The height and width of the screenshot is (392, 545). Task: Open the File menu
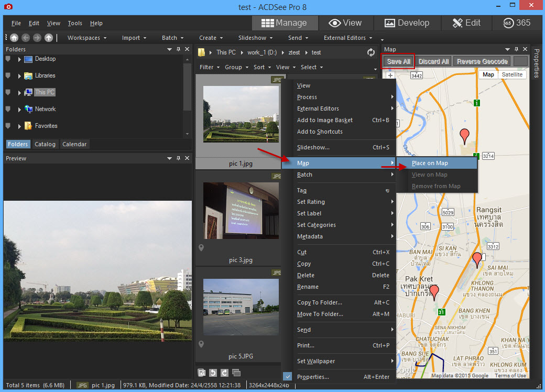[x=16, y=23]
